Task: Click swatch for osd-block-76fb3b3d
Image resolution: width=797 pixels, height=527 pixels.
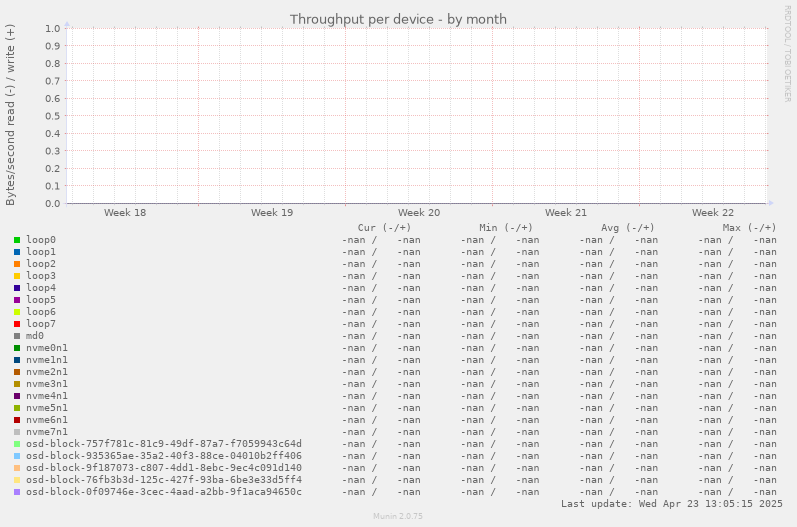Action: (x=17, y=480)
